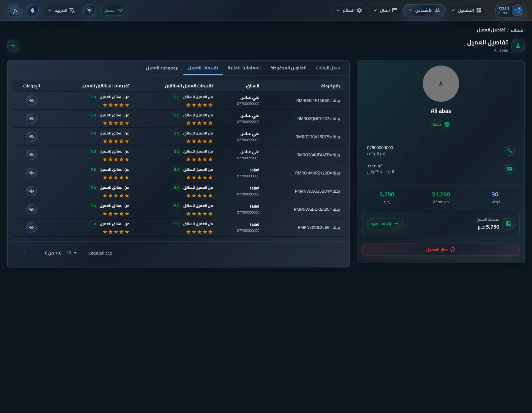This screenshot has width=532, height=413.
Task: Click the back arrow button
Action: point(13,46)
